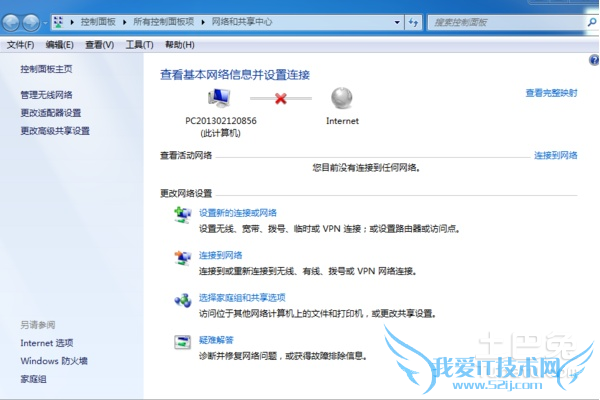Click 查看完整映射 link

click(x=551, y=93)
